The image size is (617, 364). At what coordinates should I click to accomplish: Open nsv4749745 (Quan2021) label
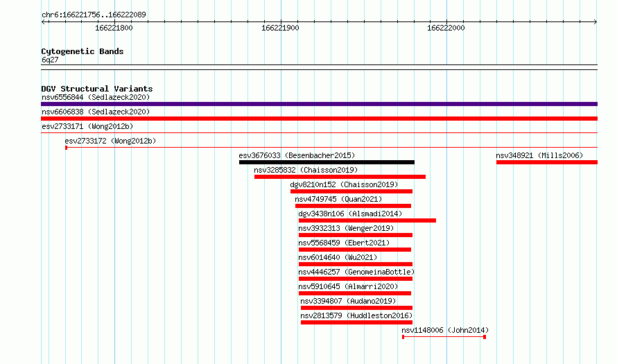tap(338, 199)
